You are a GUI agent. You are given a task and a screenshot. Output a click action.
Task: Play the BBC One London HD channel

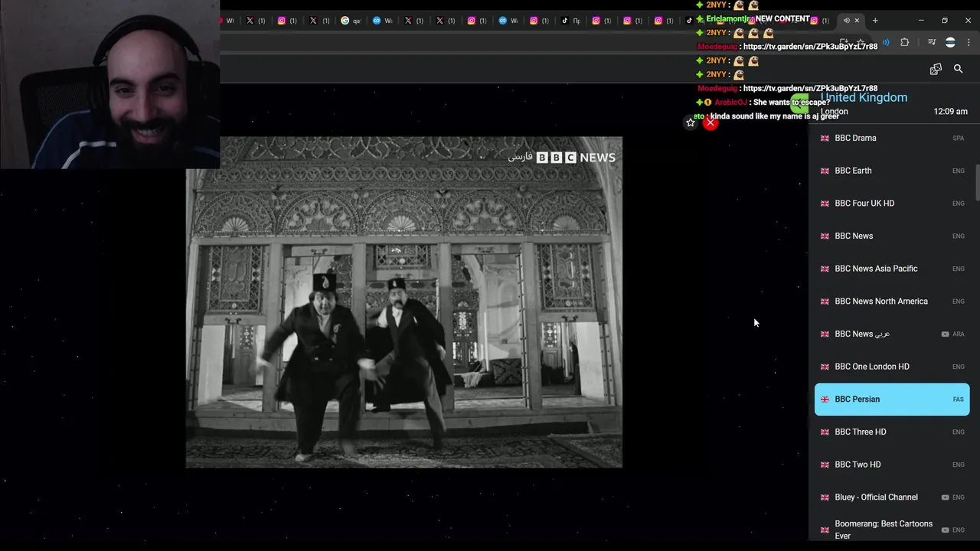click(892, 367)
